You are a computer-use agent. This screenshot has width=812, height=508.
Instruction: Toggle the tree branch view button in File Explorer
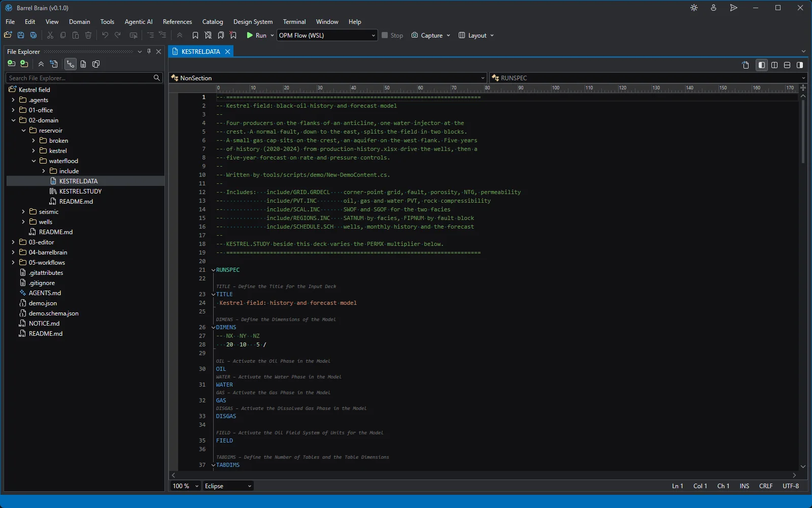(x=70, y=64)
